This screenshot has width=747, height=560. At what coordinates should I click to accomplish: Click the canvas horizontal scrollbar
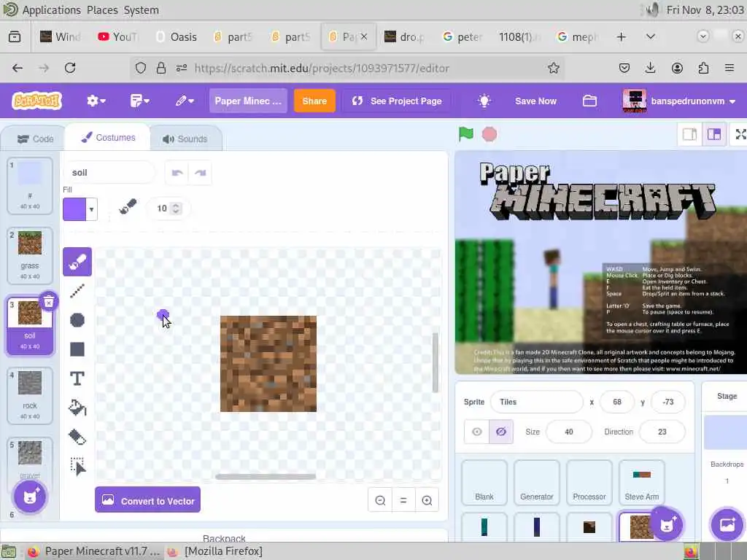click(x=266, y=477)
